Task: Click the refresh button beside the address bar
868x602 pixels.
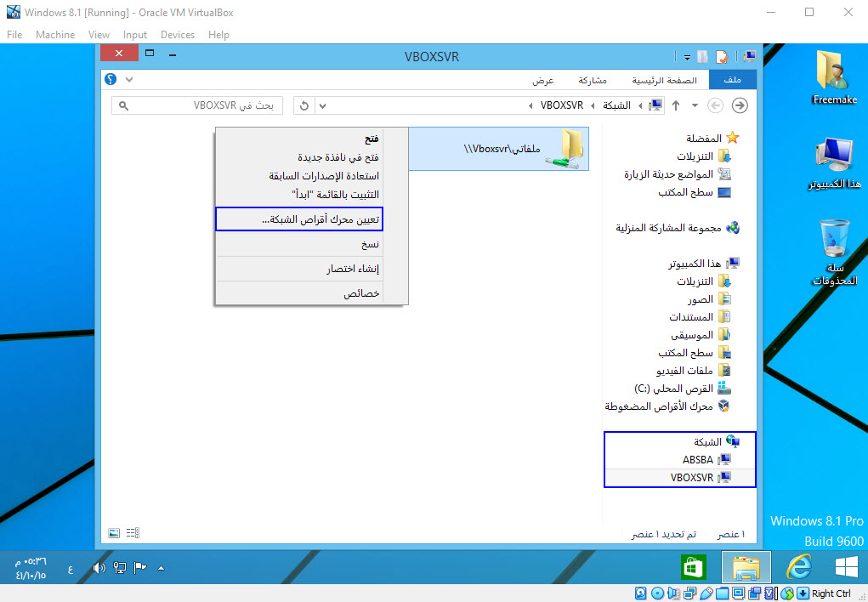Action: point(304,105)
